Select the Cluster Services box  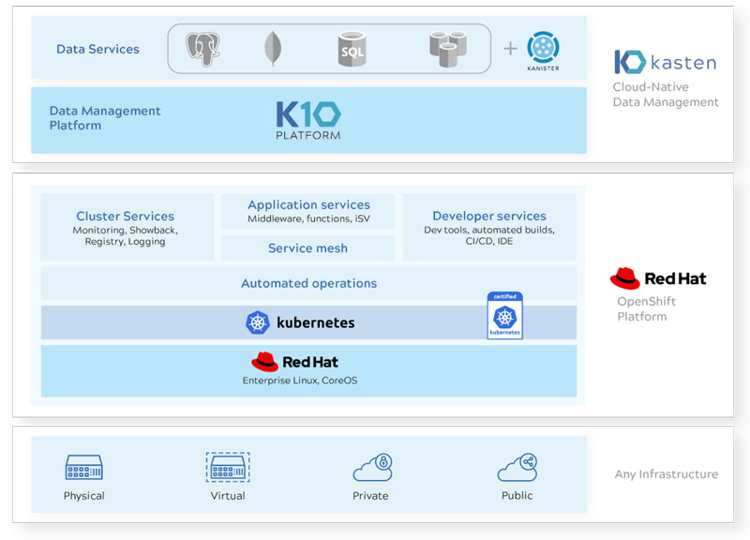[126, 228]
